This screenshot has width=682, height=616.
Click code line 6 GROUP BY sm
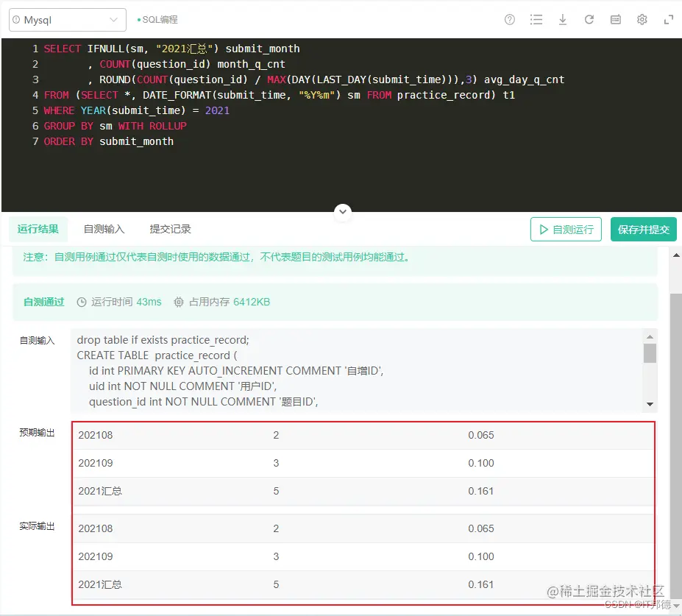[115, 126]
